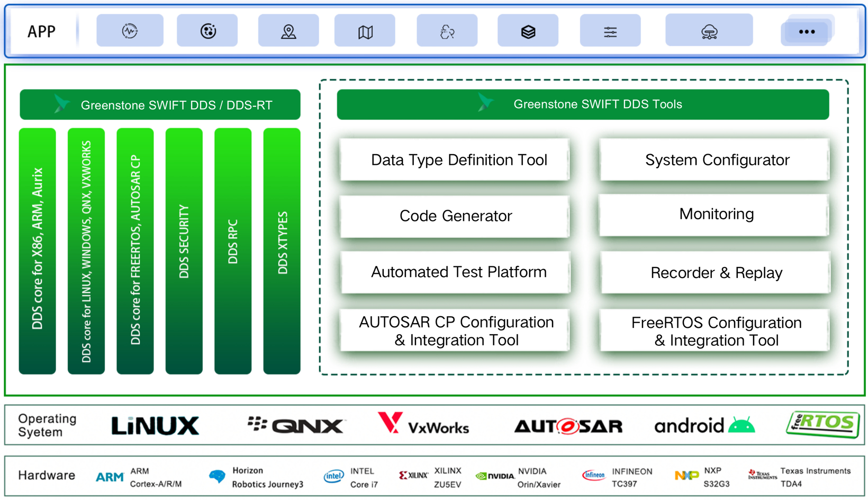Click the robot gear icon in APP bar
The width and height of the screenshot is (868, 500).
(x=447, y=31)
